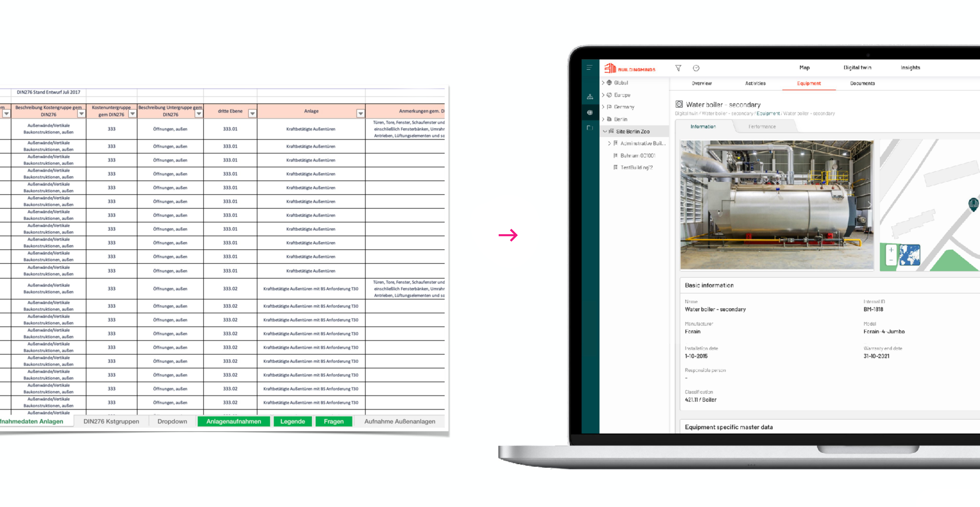The image size is (980, 507).
Task: Click the site map panel
Action: coord(930,205)
